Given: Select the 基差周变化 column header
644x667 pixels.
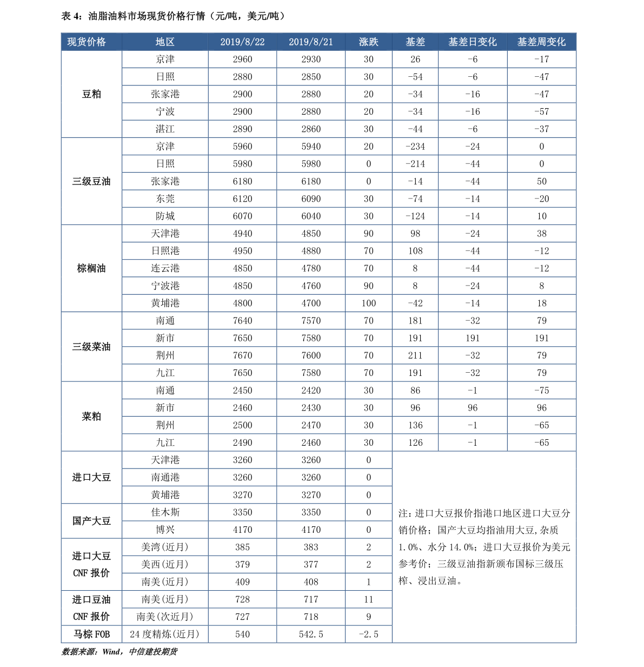Looking at the screenshot, I should (x=541, y=42).
